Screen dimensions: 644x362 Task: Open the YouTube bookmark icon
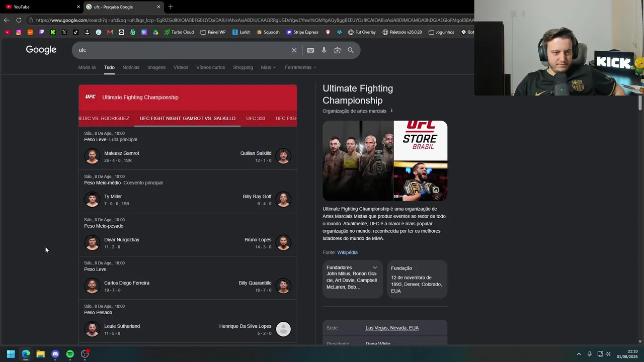pyautogui.click(x=7, y=32)
